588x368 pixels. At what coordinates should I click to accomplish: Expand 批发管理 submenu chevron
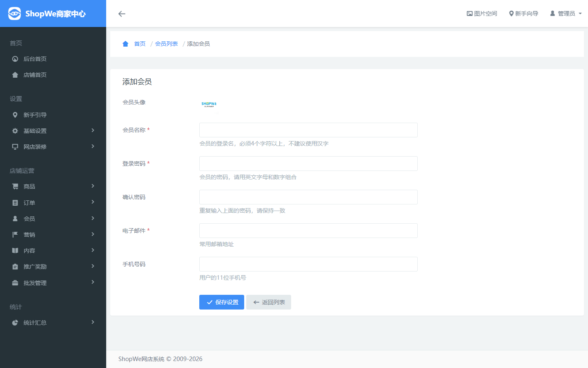tap(93, 282)
